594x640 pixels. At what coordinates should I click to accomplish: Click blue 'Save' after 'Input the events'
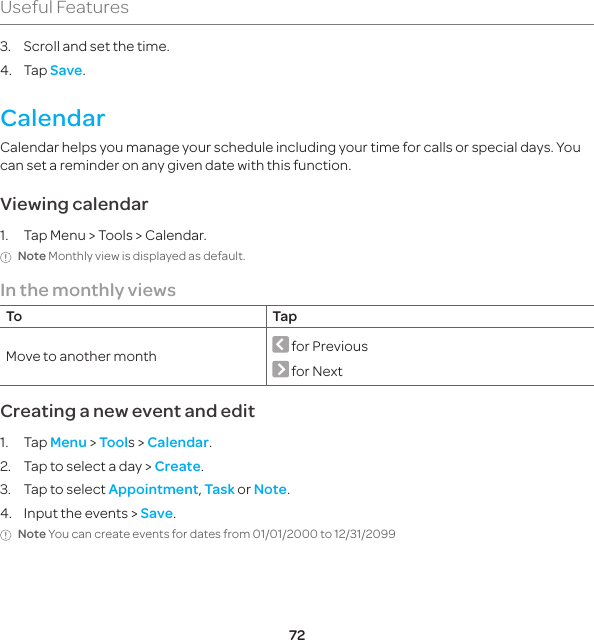point(157,513)
